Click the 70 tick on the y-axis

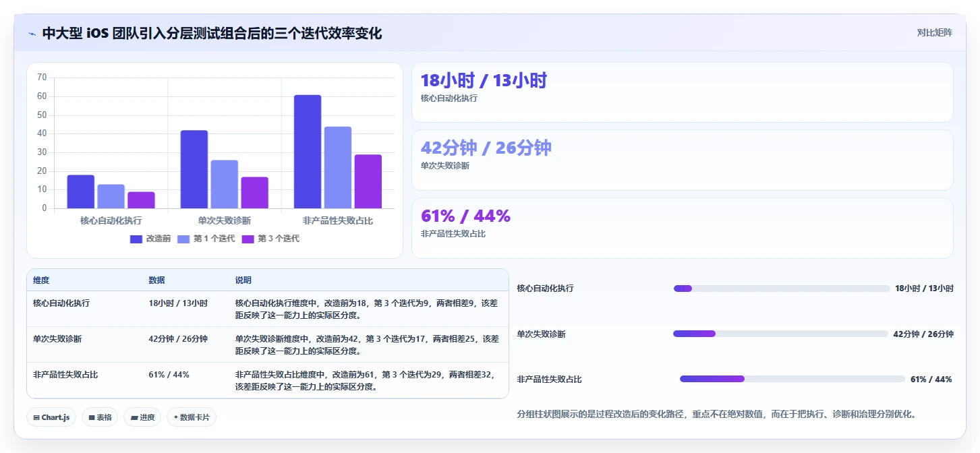[x=42, y=78]
